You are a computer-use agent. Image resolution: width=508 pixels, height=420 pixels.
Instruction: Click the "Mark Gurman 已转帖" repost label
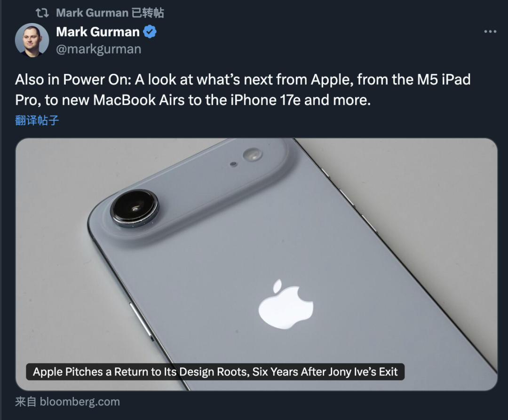110,13
